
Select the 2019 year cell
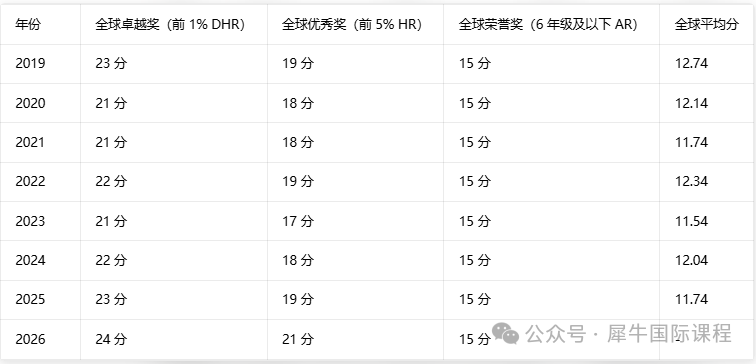click(x=30, y=63)
